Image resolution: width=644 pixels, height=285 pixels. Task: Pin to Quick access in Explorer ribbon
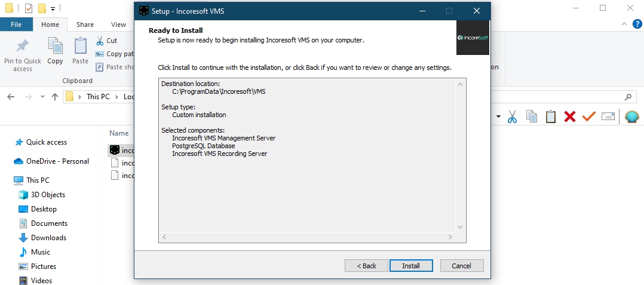(x=23, y=56)
